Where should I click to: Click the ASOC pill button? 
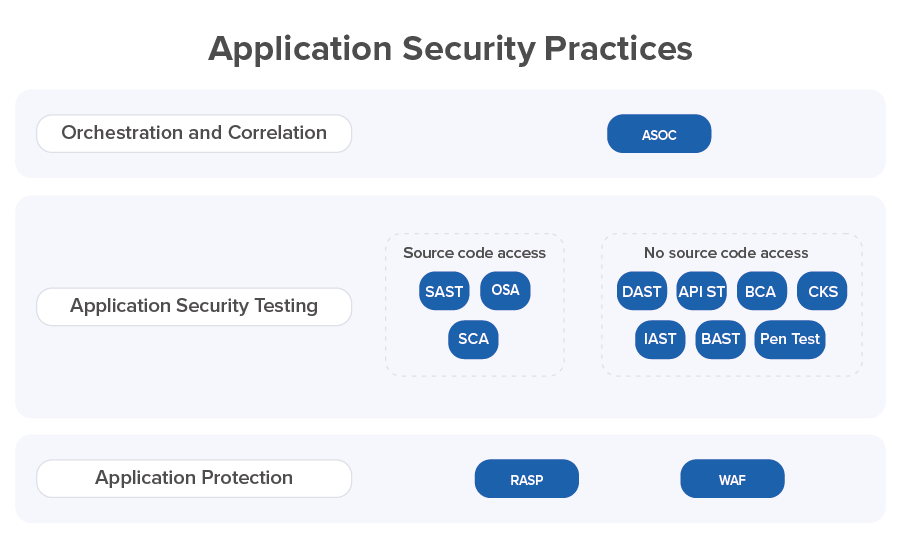(659, 134)
